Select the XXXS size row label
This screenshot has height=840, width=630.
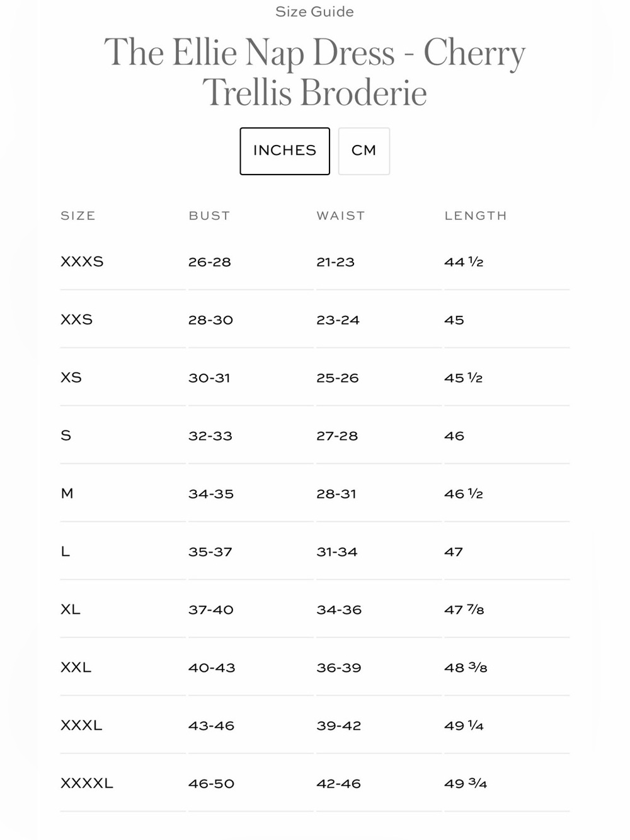(x=82, y=262)
